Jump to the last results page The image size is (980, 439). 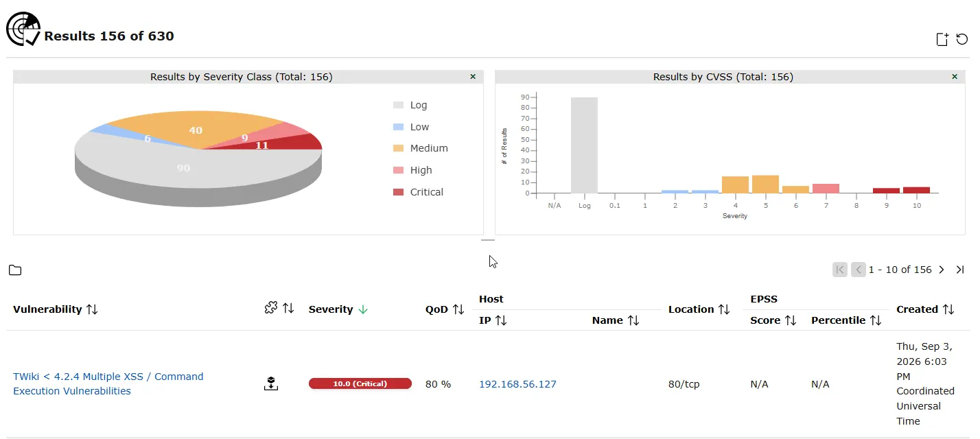960,270
